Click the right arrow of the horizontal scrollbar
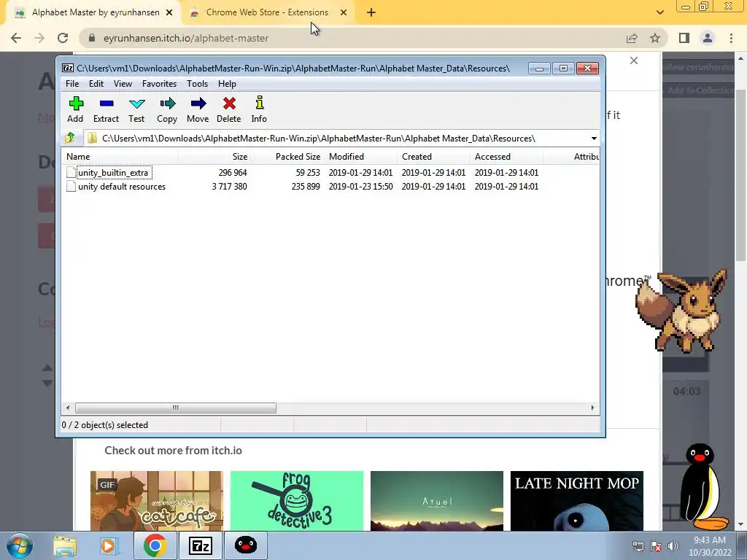Image resolution: width=747 pixels, height=560 pixels. (592, 408)
